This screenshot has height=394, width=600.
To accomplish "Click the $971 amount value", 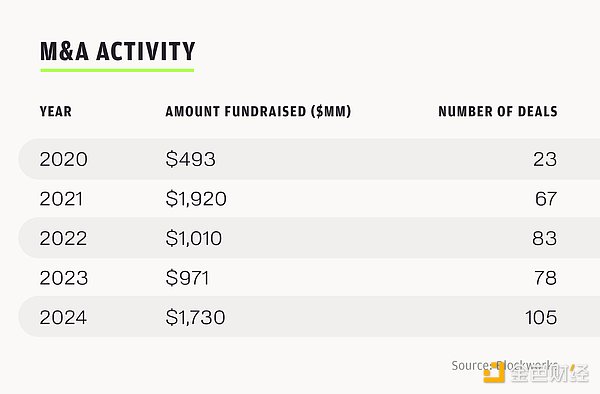I will tap(188, 278).
